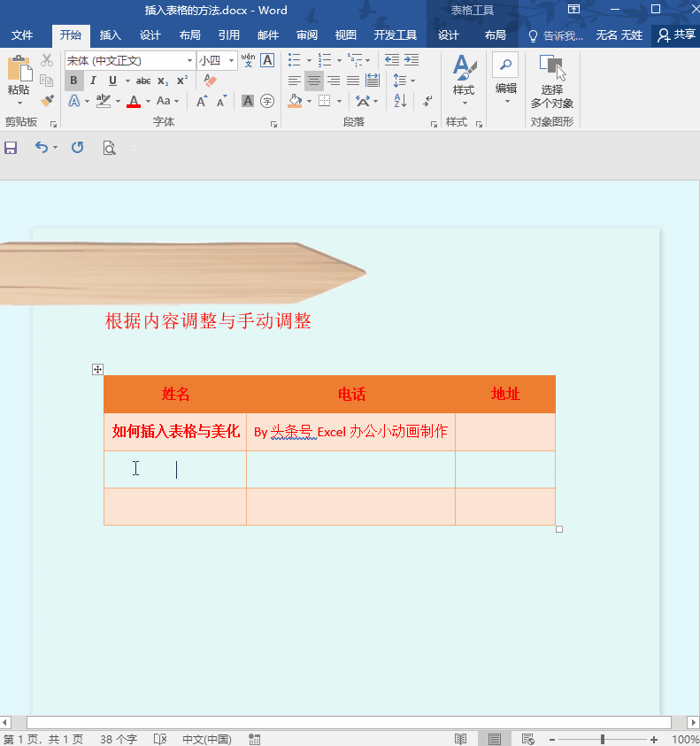Switch to the 插入 Insert tab

point(111,35)
